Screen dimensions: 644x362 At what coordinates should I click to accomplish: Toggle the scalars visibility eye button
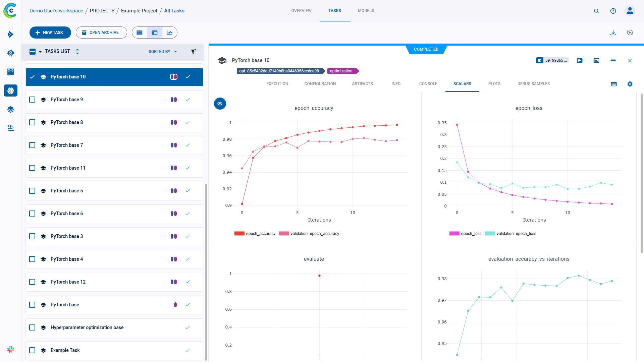[x=220, y=104]
